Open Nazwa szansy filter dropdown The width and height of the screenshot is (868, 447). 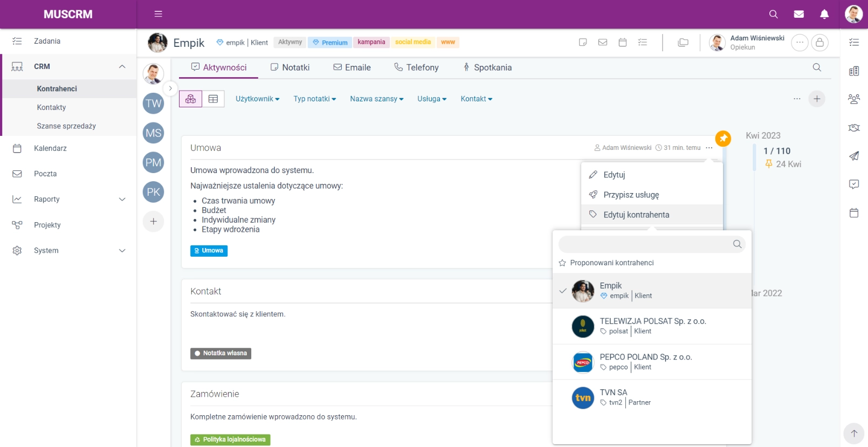click(377, 99)
